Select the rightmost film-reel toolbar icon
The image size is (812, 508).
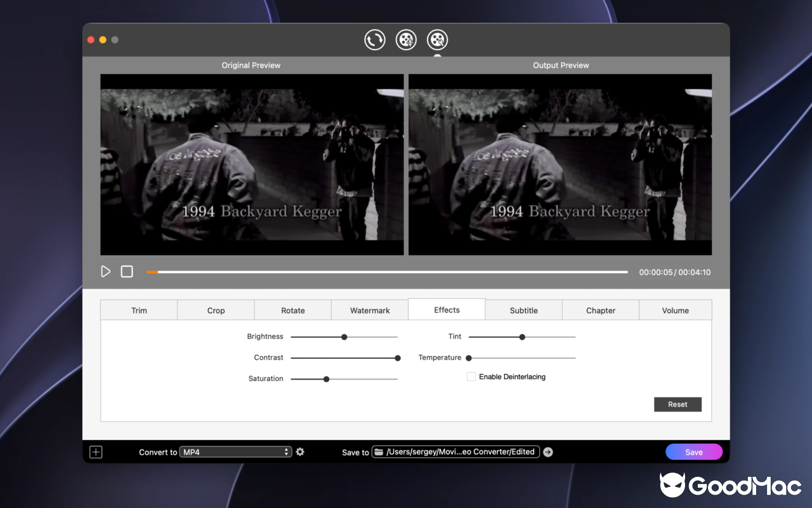tap(438, 40)
